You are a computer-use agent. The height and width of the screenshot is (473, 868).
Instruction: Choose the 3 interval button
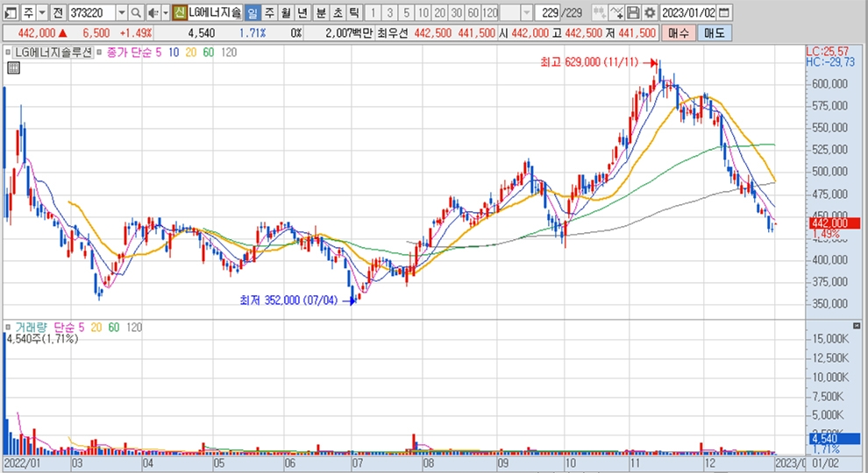click(x=389, y=12)
